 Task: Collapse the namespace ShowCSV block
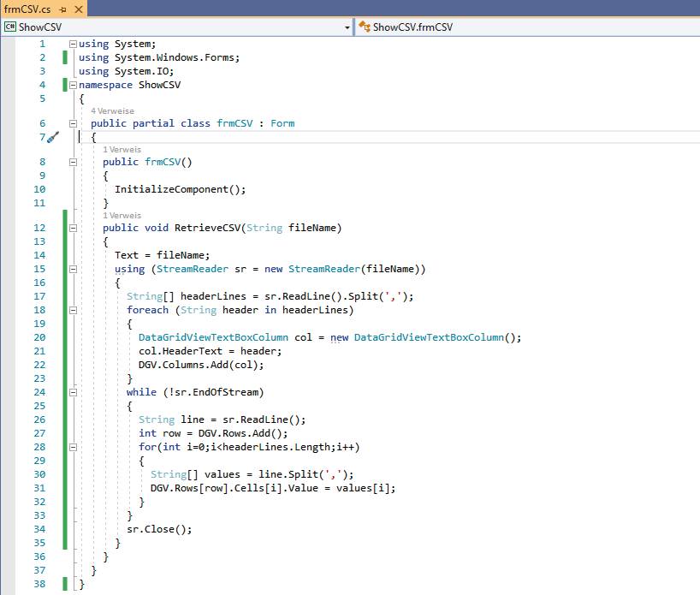(73, 85)
